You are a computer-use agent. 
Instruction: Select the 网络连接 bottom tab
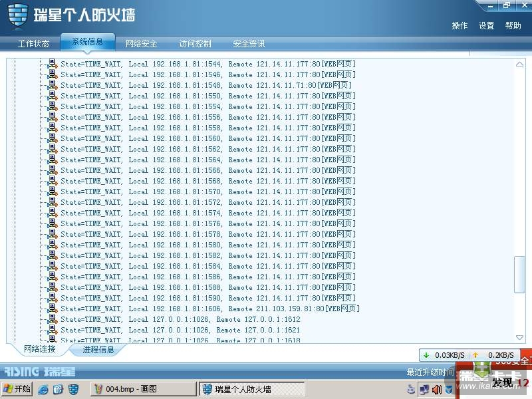pos(39,348)
